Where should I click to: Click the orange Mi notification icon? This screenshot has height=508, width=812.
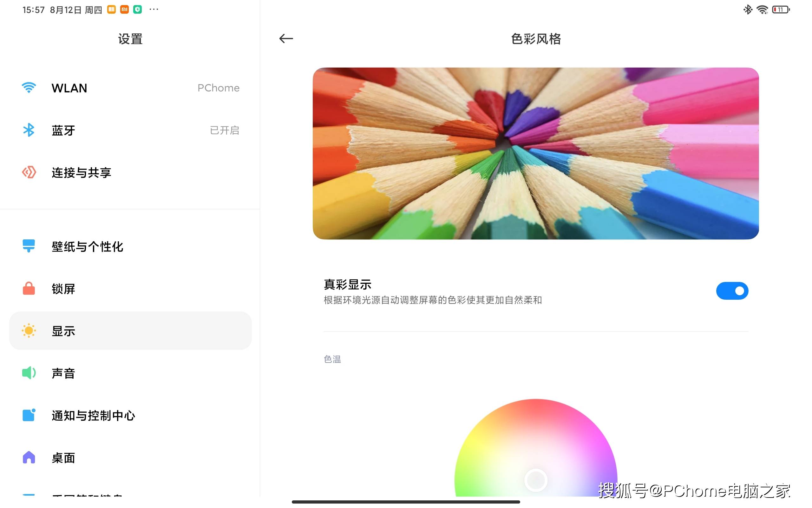pos(124,10)
